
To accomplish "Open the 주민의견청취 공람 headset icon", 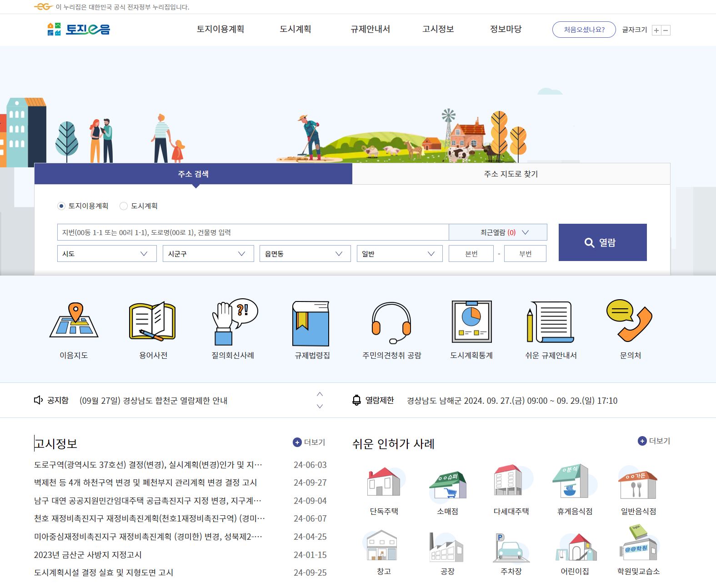I will point(391,323).
